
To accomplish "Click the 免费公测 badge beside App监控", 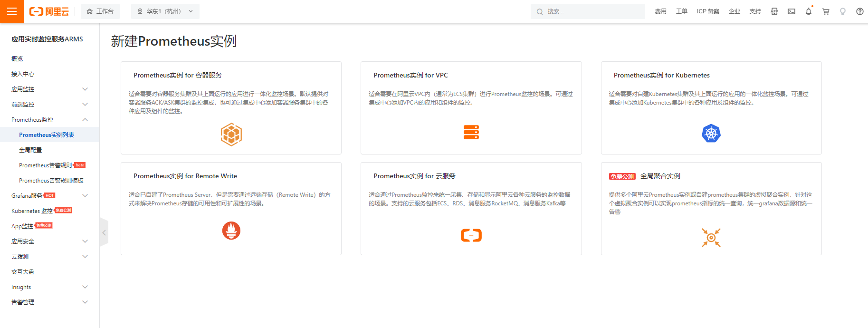I will [44, 225].
